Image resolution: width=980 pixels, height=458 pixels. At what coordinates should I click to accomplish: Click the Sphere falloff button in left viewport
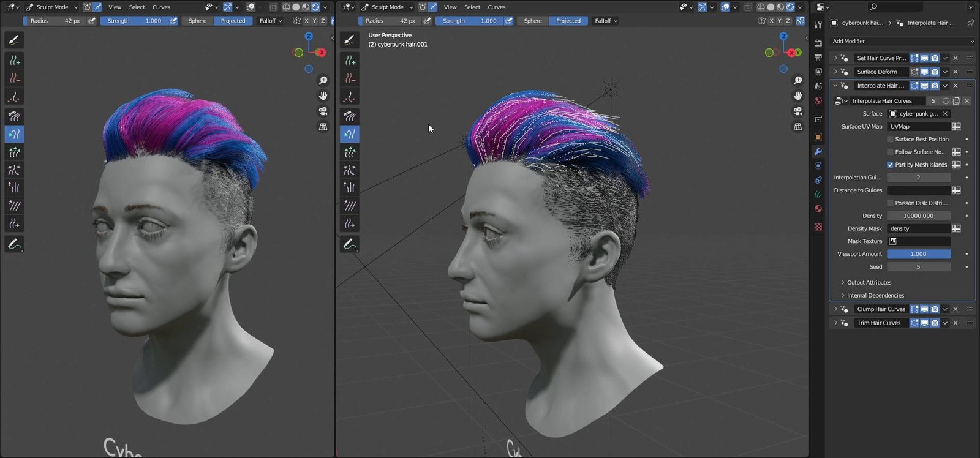coord(197,21)
